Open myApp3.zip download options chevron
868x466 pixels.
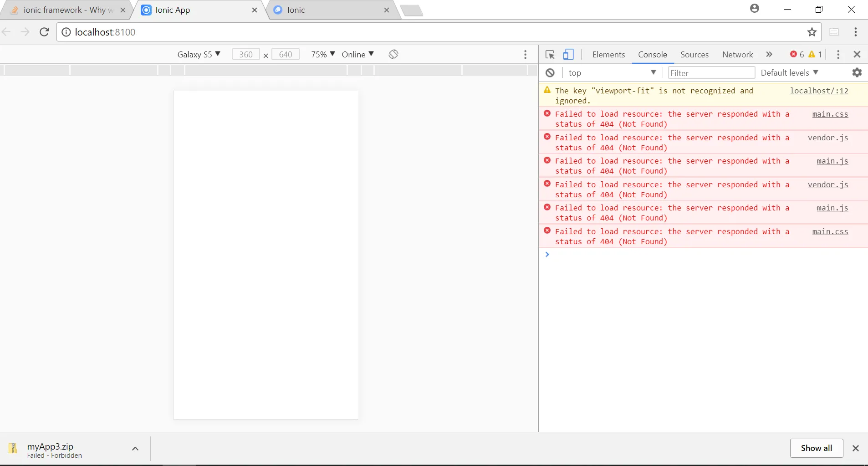(x=135, y=449)
